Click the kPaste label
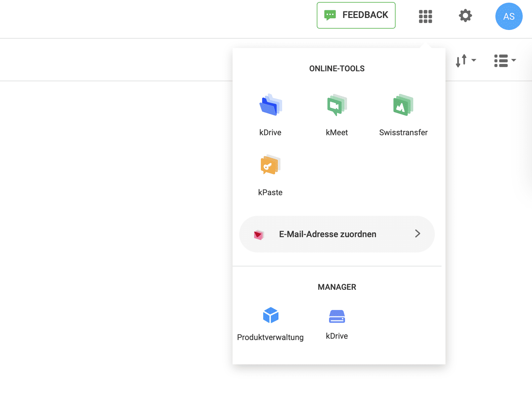 pos(270,193)
